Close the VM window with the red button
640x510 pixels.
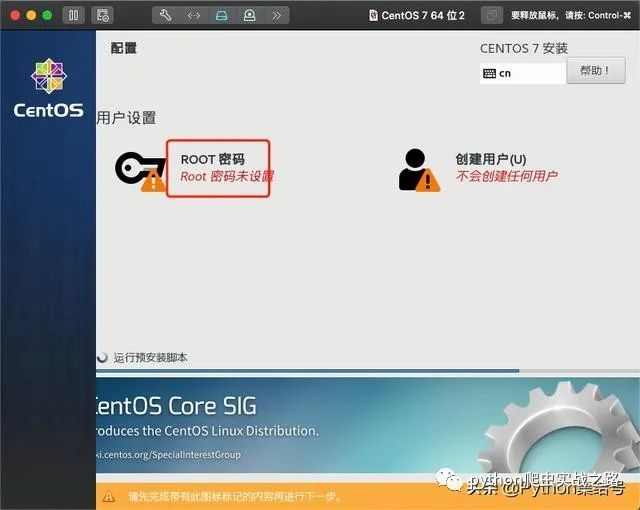(x=15, y=16)
